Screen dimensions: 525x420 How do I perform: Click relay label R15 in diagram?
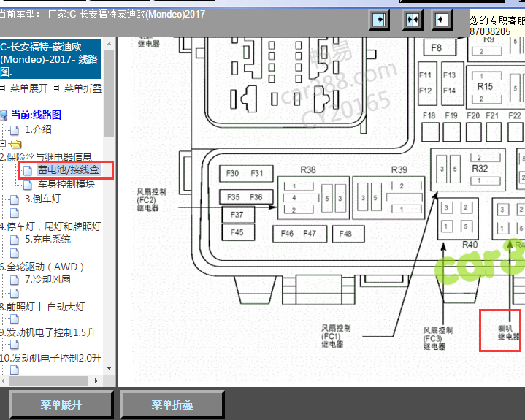click(x=485, y=87)
